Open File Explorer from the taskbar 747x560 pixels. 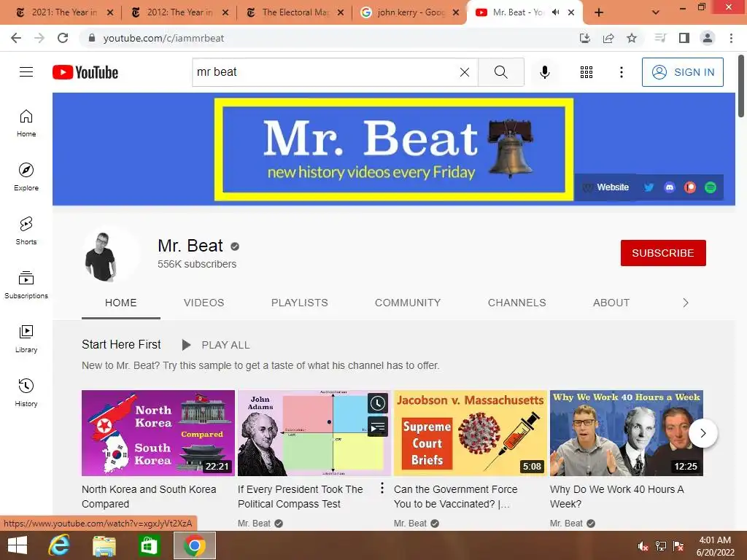pyautogui.click(x=104, y=545)
